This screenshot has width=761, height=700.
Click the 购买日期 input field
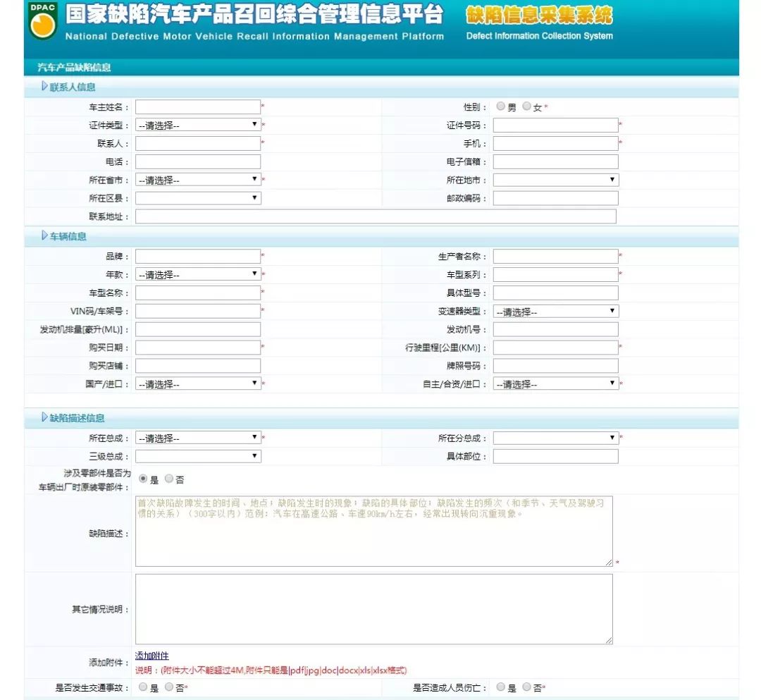[x=198, y=348]
